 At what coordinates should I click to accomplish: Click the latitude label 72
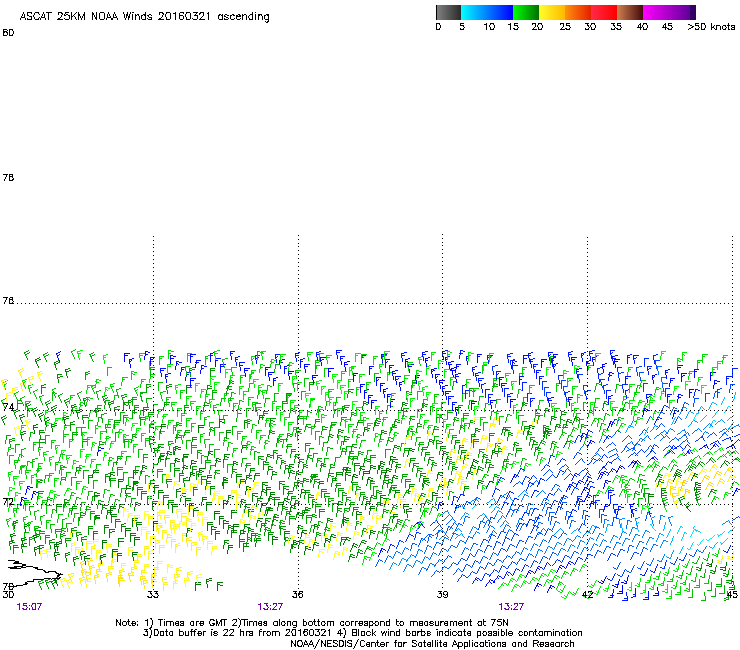click(8, 501)
